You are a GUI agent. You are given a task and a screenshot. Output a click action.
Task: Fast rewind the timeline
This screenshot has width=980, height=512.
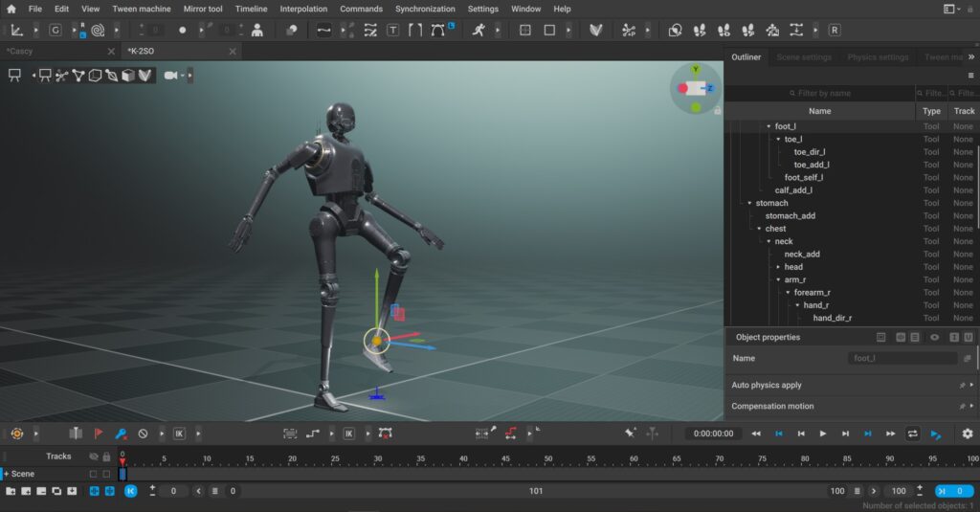tap(756, 434)
